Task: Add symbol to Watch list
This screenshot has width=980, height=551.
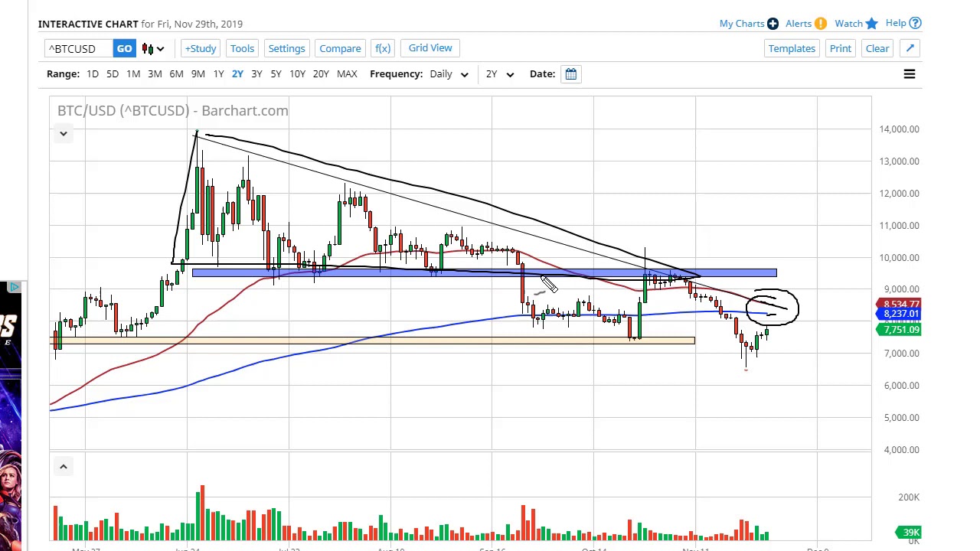Action: pyautogui.click(x=848, y=24)
